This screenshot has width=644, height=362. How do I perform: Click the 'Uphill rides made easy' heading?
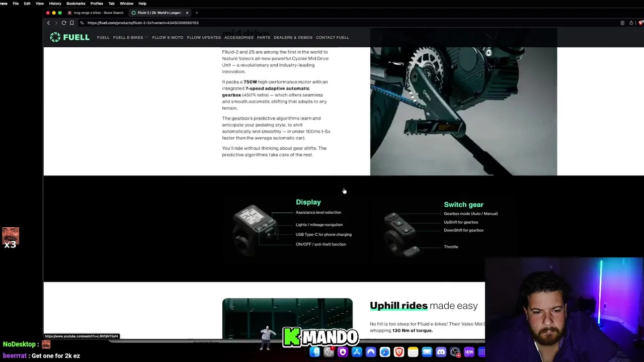pyautogui.click(x=424, y=306)
